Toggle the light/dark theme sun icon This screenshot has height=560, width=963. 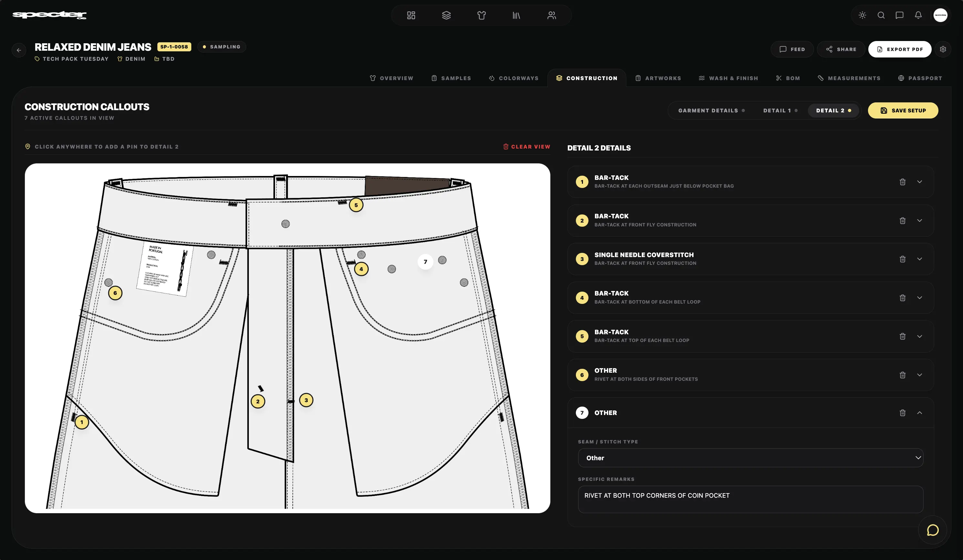[862, 15]
